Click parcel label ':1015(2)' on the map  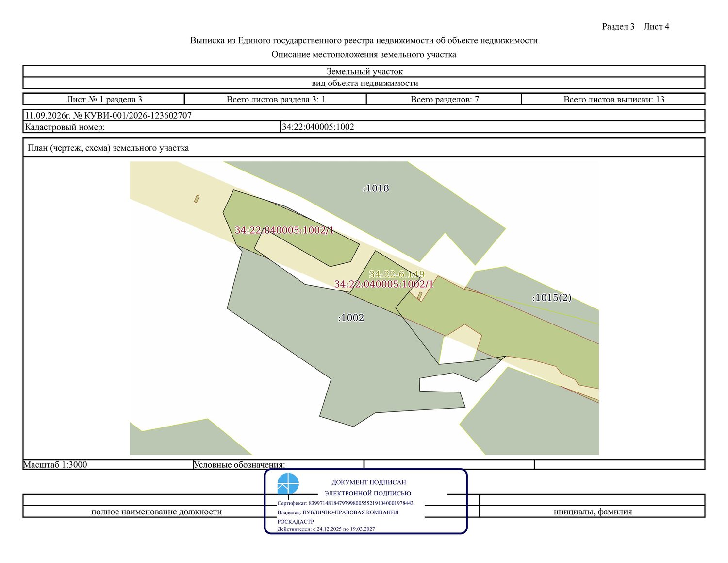click(552, 298)
